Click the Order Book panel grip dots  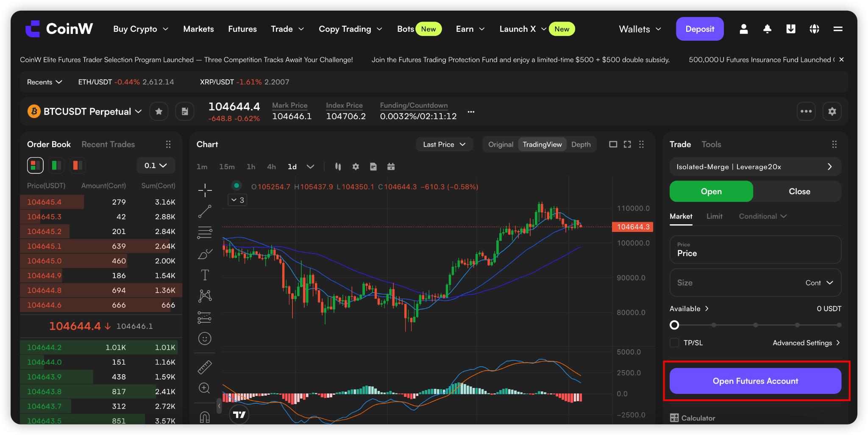point(168,145)
